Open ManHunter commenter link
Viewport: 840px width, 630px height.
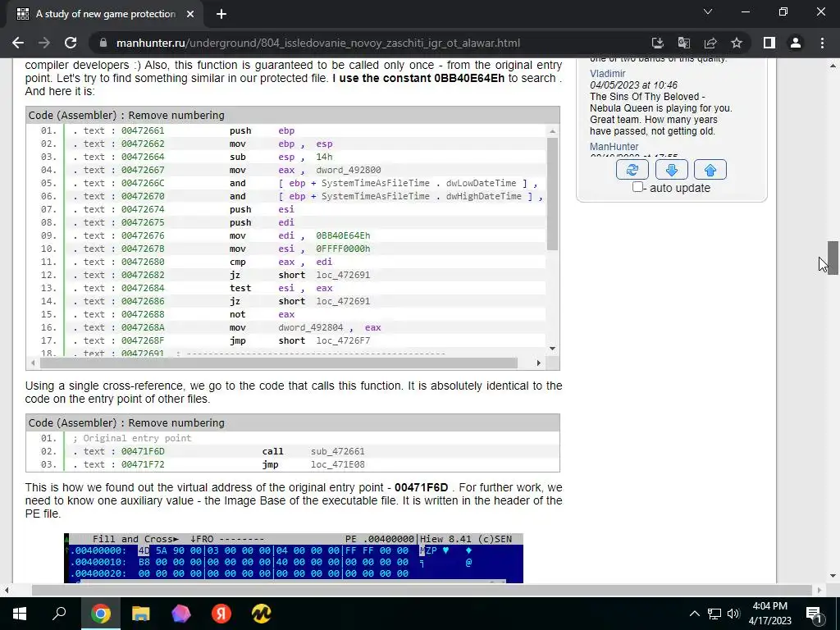click(614, 146)
